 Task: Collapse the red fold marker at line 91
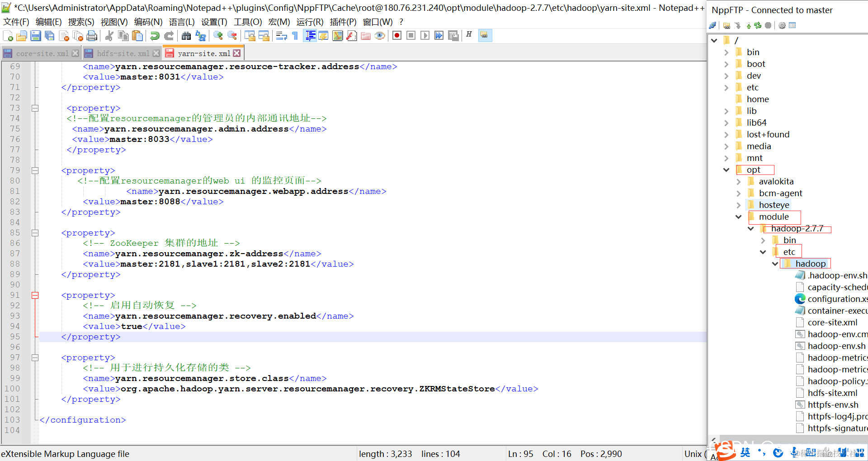pos(35,295)
